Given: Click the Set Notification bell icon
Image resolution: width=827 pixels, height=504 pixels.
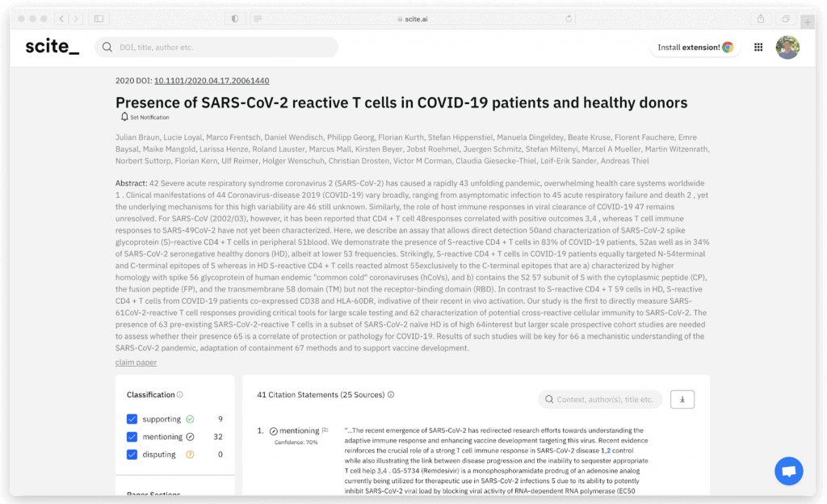Looking at the screenshot, I should coord(125,117).
